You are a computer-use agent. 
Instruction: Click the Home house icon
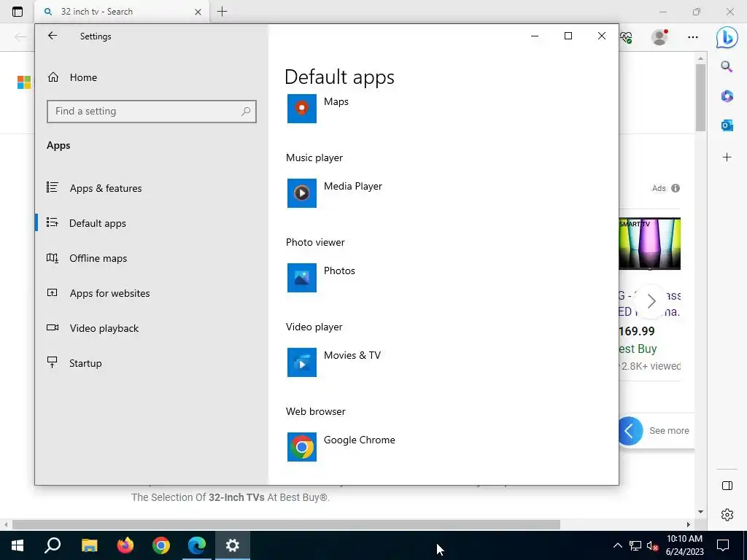pos(53,77)
